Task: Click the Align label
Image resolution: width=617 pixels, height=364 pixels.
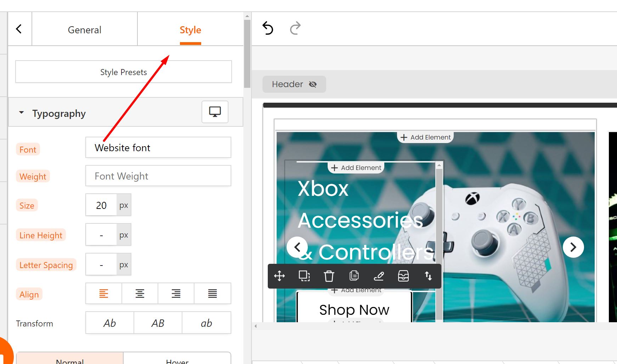Action: 29,294
